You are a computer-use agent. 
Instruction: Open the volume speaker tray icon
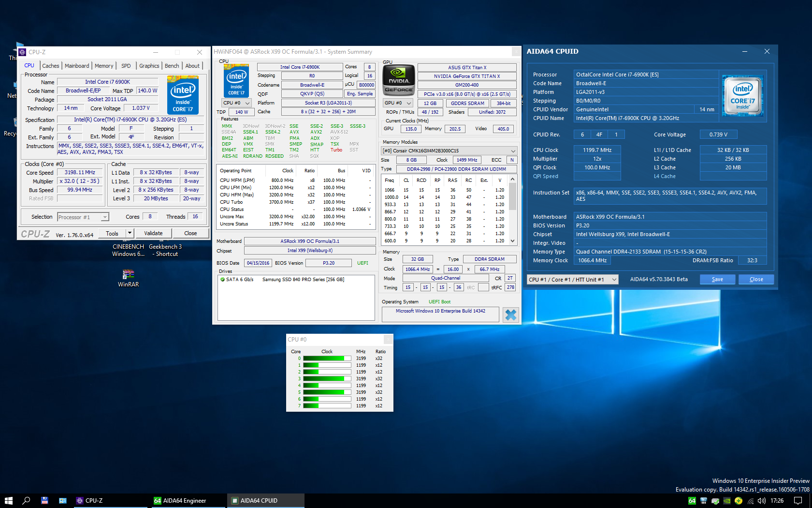point(762,501)
